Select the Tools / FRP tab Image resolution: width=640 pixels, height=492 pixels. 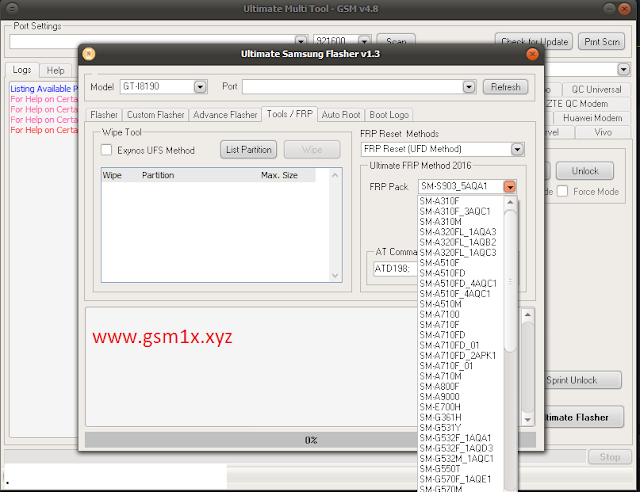pyautogui.click(x=289, y=114)
